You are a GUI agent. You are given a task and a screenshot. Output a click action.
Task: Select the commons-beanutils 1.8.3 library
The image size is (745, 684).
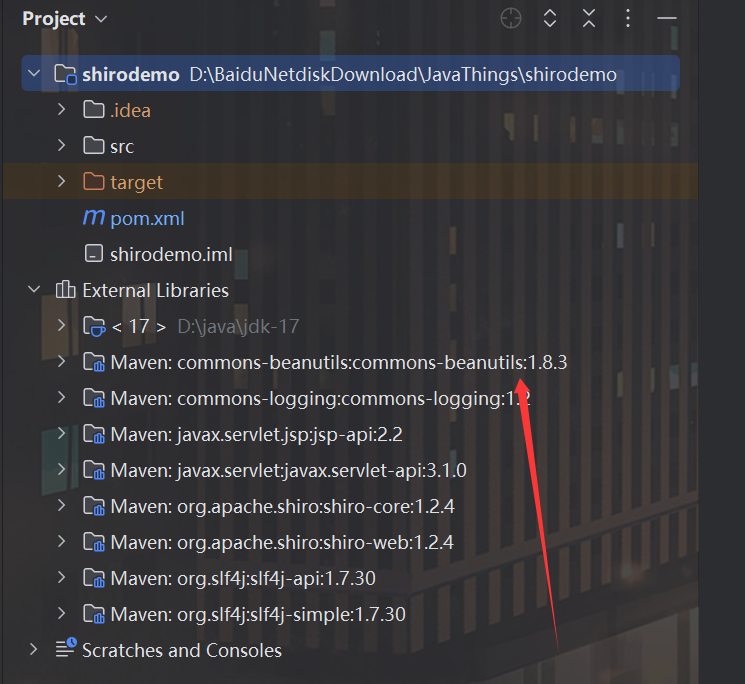pos(338,362)
